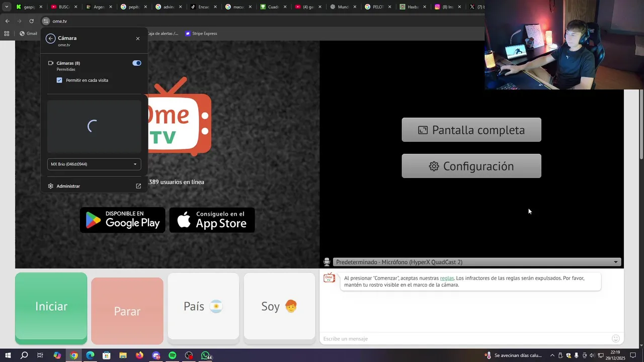
Task: Switch to the Haxball tab
Action: click(413, 7)
